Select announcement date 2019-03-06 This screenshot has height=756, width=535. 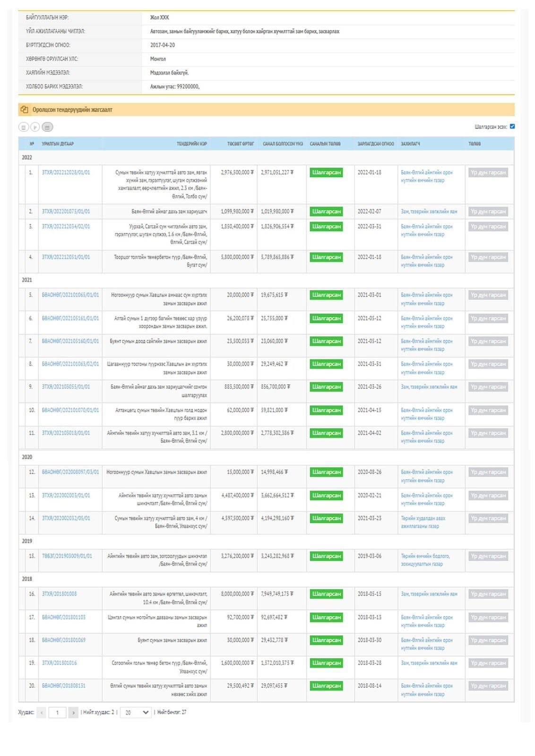(369, 556)
